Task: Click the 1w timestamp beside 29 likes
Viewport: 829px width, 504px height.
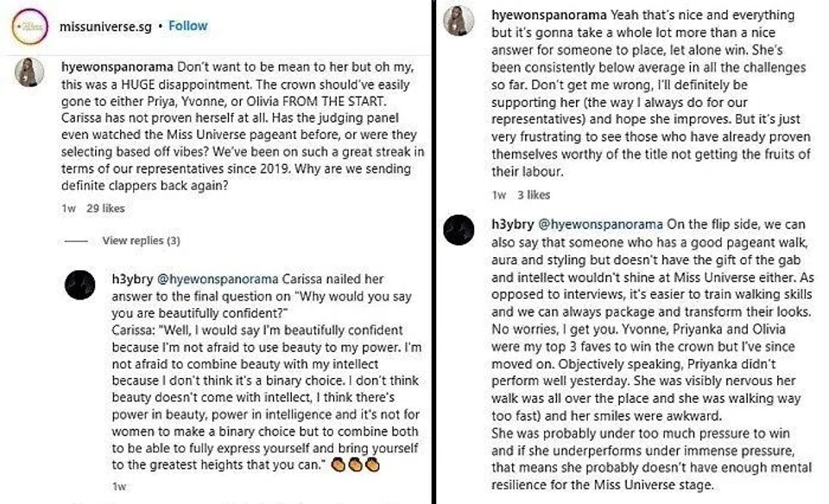Action: point(68,208)
